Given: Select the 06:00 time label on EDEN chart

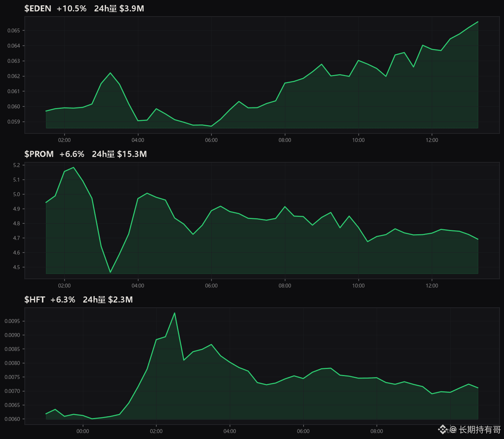Looking at the screenshot, I should 211,140.
